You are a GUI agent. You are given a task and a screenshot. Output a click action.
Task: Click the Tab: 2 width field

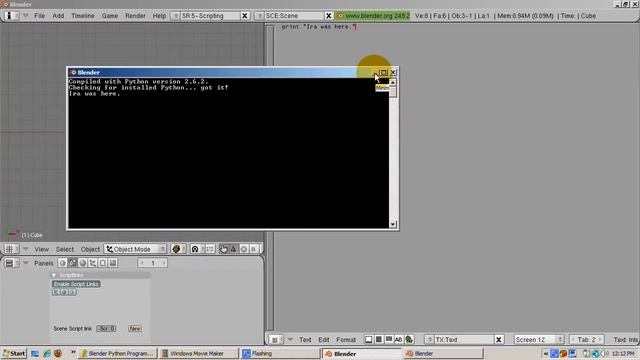click(x=586, y=340)
